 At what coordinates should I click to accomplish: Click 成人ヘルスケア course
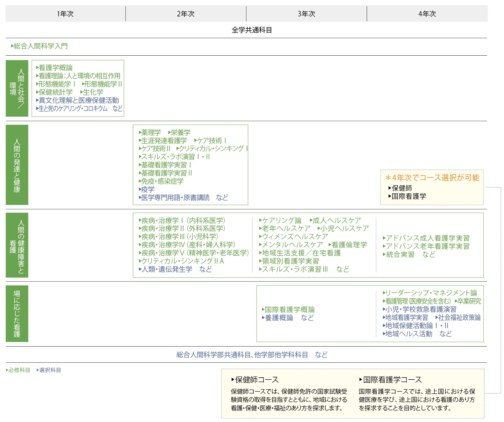(x=336, y=220)
